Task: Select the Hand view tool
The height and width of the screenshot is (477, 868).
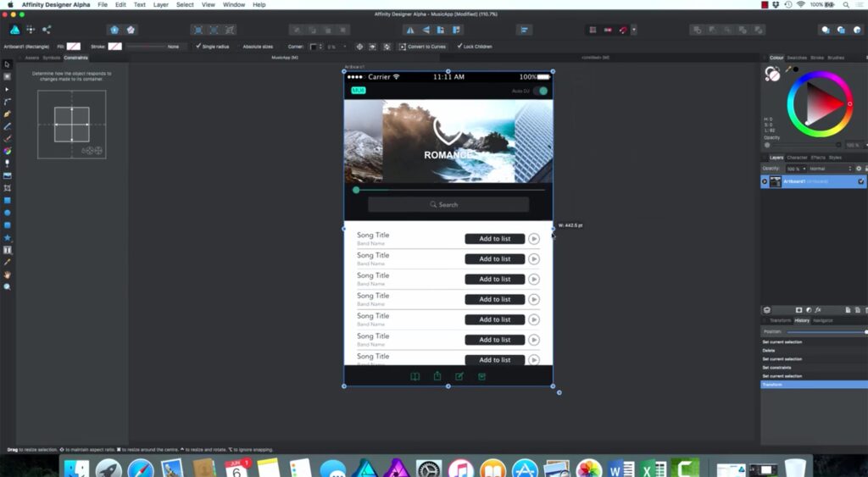Action: pos(8,275)
